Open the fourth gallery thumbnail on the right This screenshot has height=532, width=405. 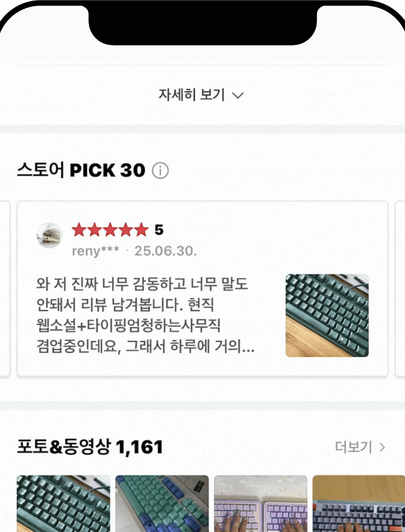click(x=358, y=503)
